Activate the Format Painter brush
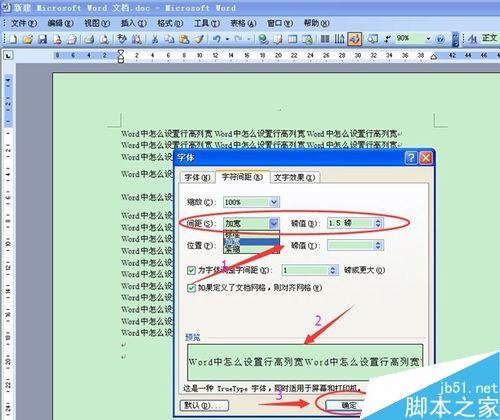The image size is (500, 420). [x=199, y=39]
